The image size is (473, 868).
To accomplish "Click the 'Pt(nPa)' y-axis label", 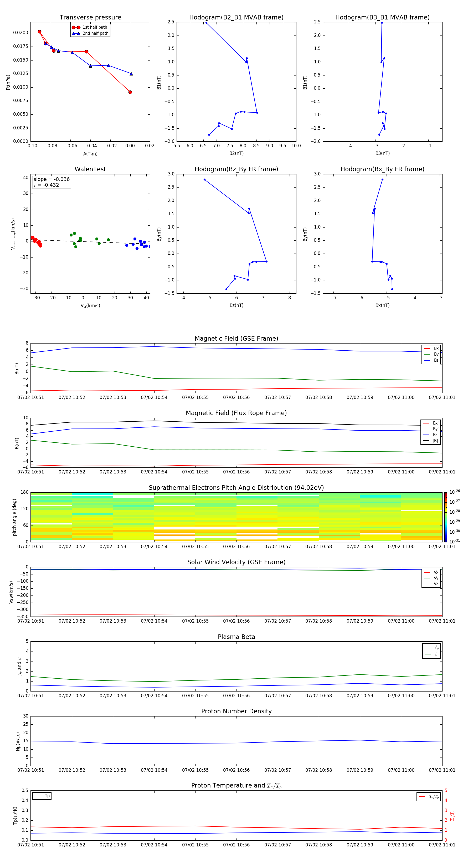I will [x=8, y=82].
